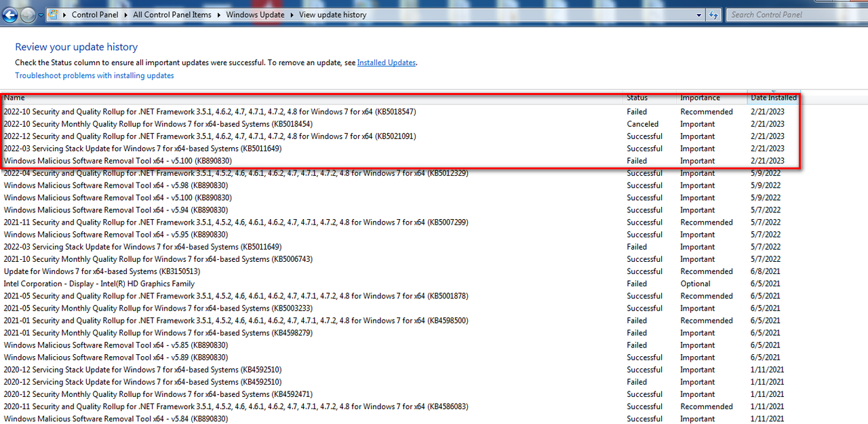The width and height of the screenshot is (868, 424).
Task: Expand the arrow after Windows Update breadcrumb
Action: click(292, 14)
